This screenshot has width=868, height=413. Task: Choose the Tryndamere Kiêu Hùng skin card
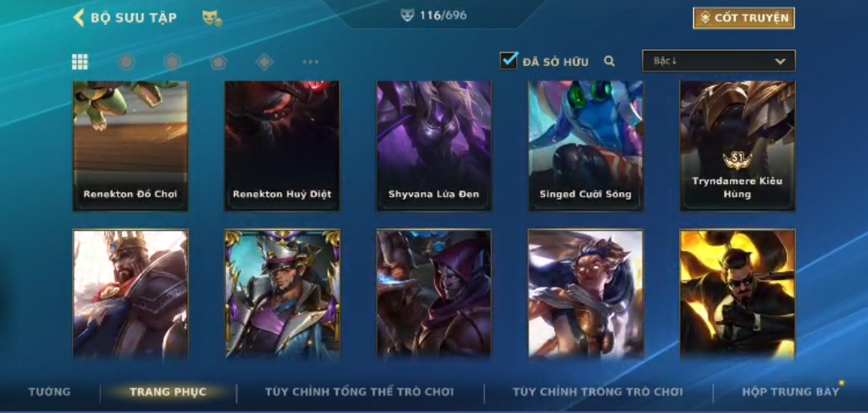tap(738, 146)
